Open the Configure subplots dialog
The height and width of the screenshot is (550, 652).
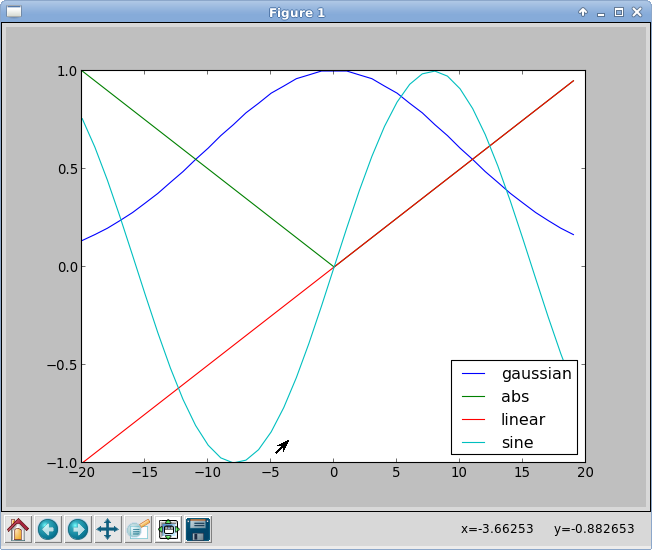(x=168, y=529)
